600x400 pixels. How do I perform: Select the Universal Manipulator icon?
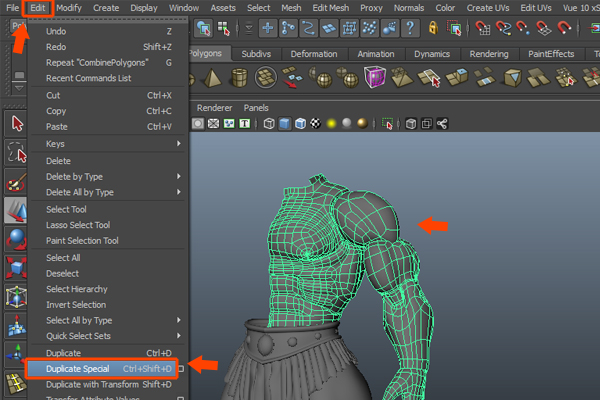click(x=16, y=297)
